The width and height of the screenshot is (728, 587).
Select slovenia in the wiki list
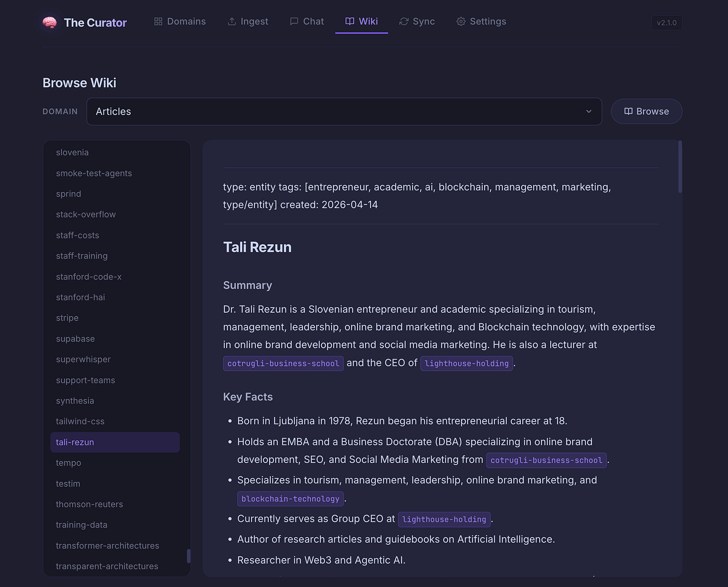click(115, 152)
